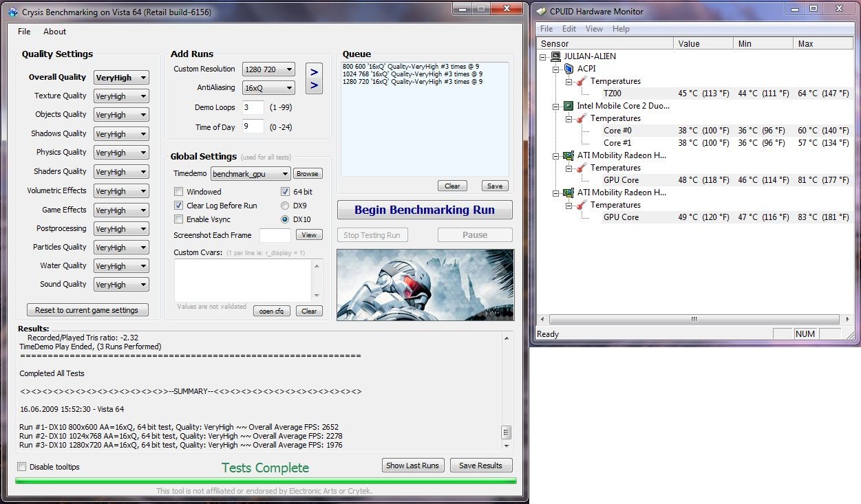
Task: Open the Water Quality dropdown
Action: coord(121,266)
